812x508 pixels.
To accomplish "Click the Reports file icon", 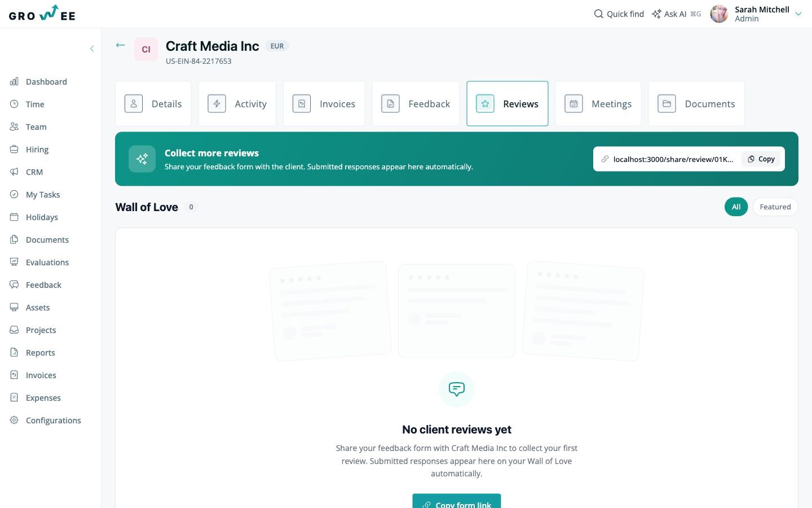I will (14, 353).
